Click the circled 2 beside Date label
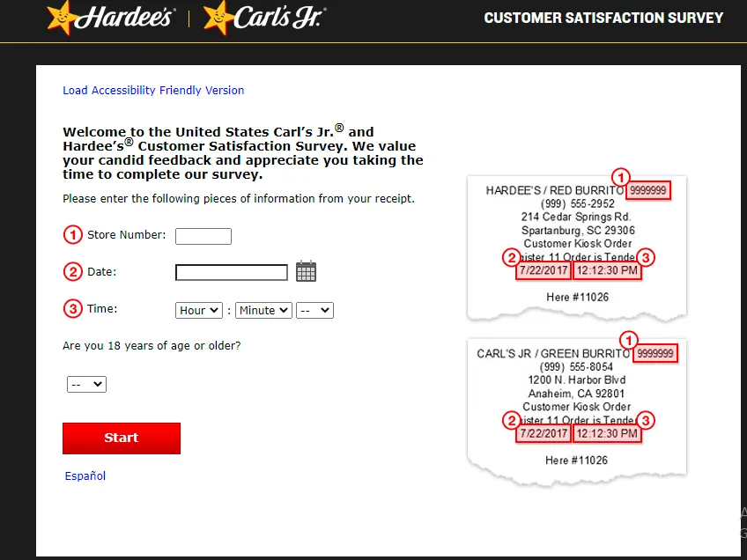This screenshot has height=560, width=747. pos(72,272)
